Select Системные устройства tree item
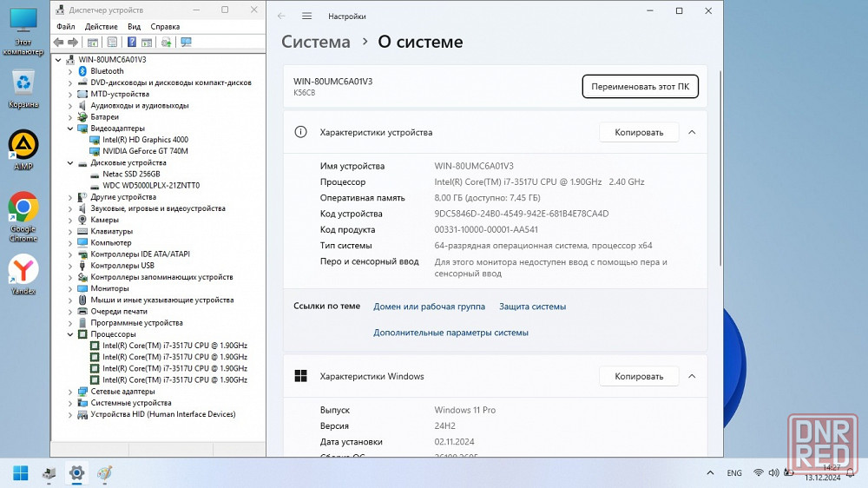Screen dimensions: 868x488 click(131, 403)
